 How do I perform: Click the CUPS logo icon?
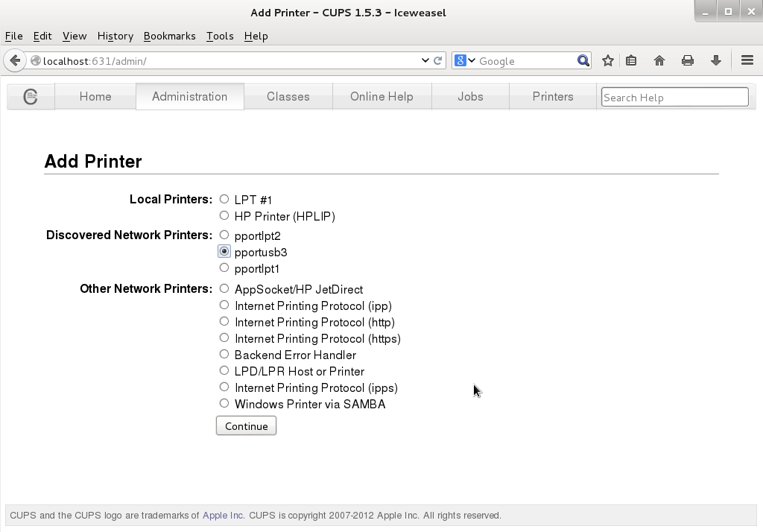[31, 96]
